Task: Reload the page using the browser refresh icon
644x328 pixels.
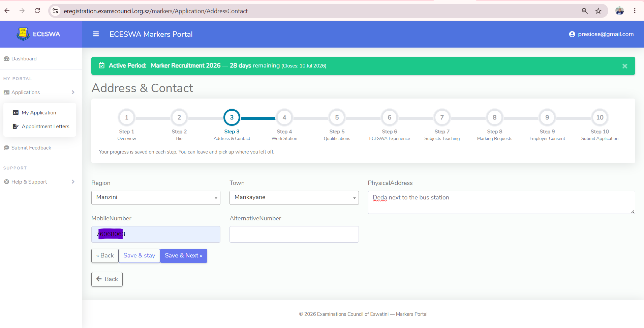Action: pos(37,11)
